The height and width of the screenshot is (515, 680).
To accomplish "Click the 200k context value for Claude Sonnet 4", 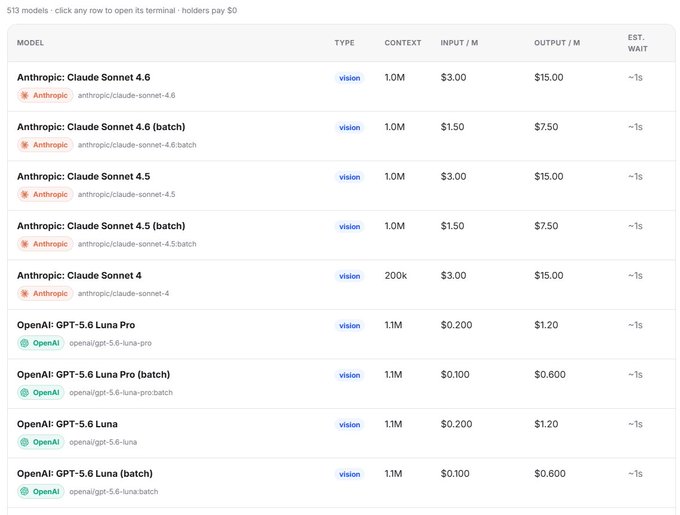I will click(x=396, y=276).
